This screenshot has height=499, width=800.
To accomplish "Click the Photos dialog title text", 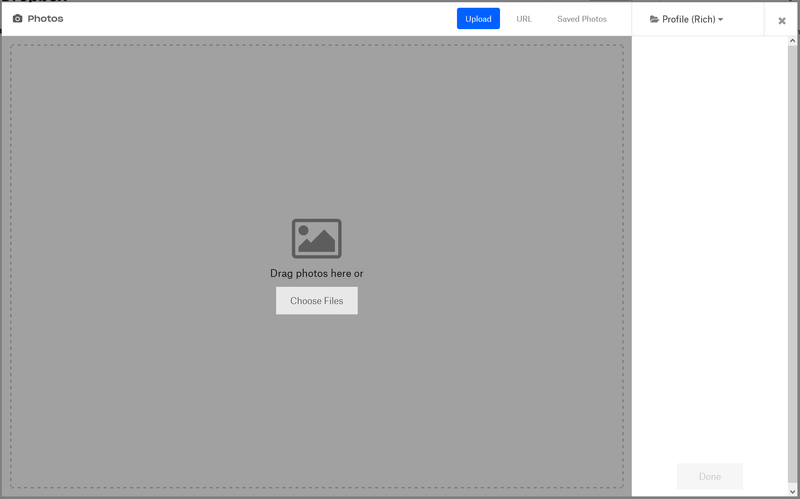I will pos(45,19).
